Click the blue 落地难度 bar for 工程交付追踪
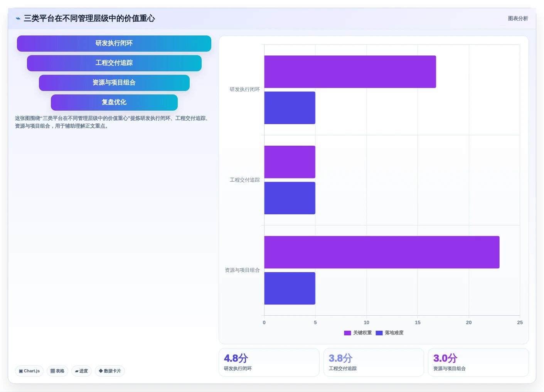 [x=290, y=198]
